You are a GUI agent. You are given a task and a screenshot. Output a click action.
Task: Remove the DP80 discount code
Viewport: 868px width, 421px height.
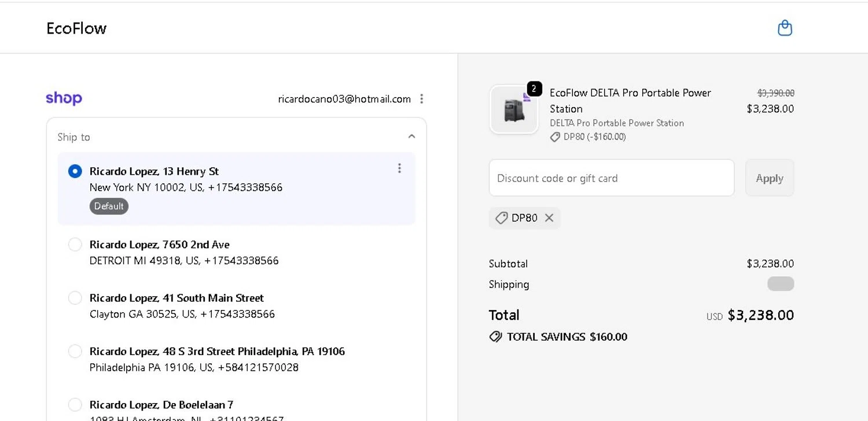coord(549,218)
